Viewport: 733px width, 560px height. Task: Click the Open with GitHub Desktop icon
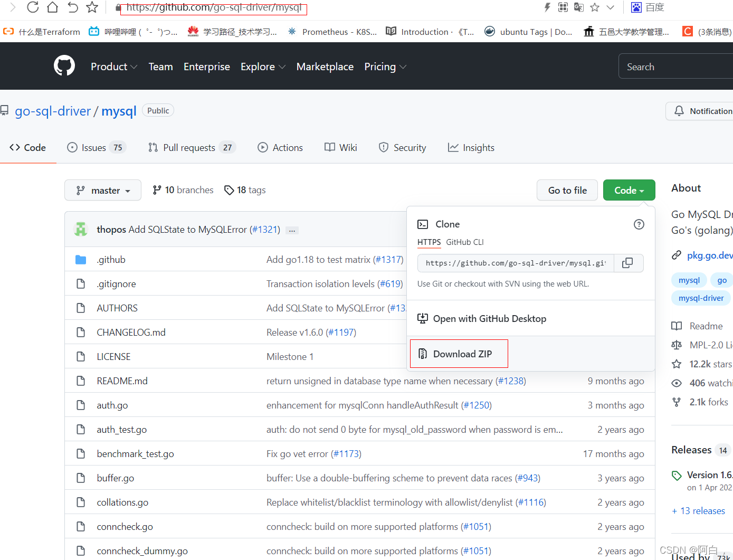423,318
